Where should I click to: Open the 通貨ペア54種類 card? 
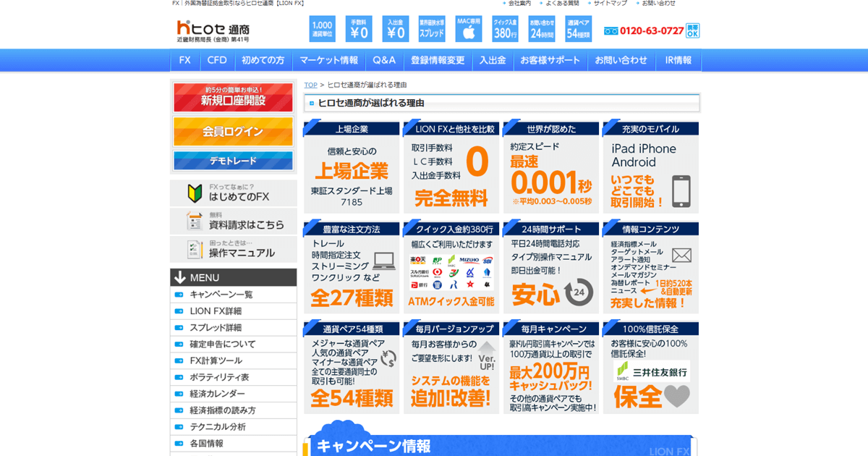pos(352,367)
